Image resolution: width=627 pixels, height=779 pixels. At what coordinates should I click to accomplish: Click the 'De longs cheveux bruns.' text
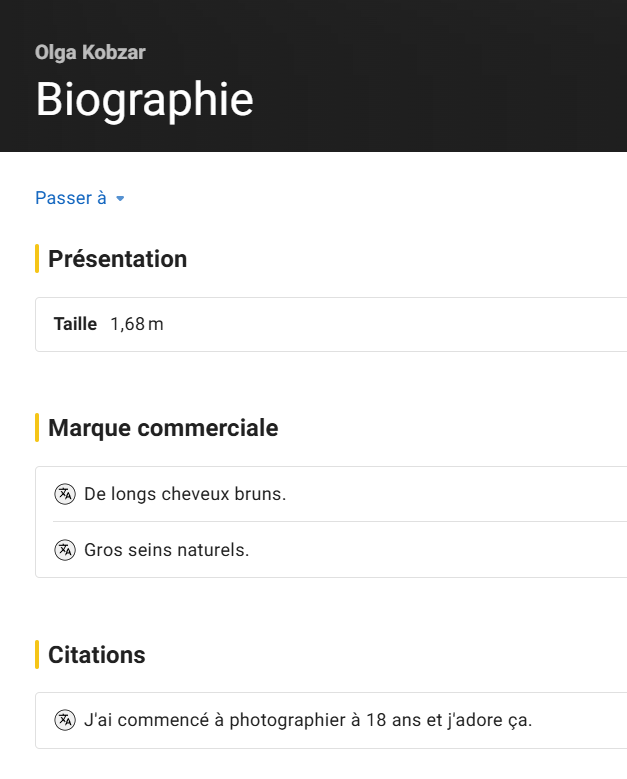point(185,494)
